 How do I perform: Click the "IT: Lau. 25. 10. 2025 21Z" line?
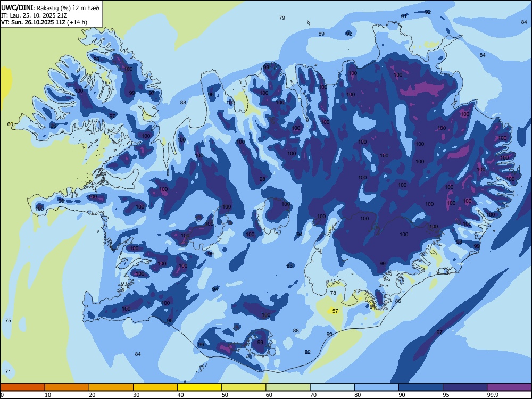coord(34,15)
